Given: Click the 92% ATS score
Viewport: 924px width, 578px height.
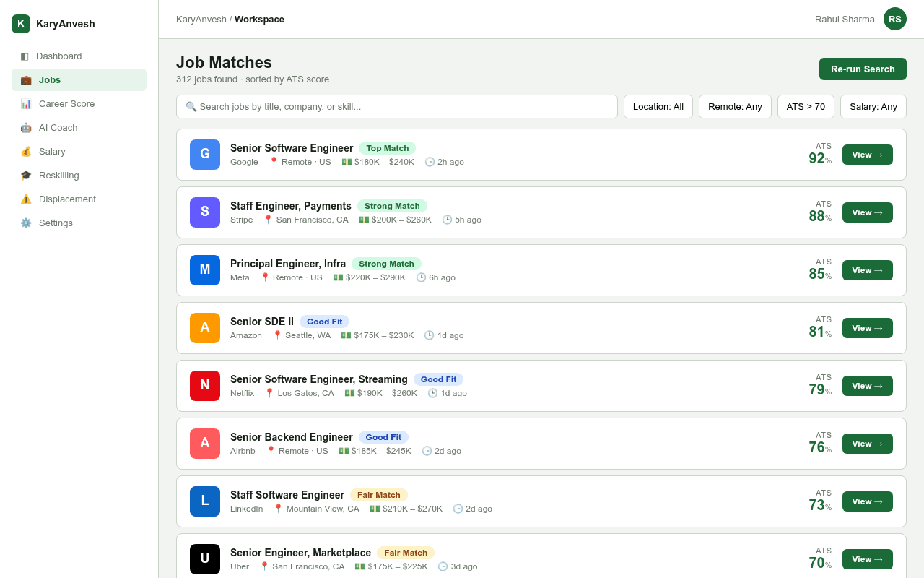Looking at the screenshot, I should pos(820,158).
